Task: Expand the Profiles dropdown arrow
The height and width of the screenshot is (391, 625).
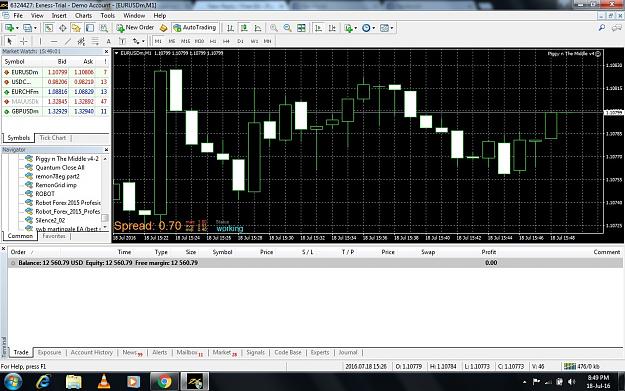Action: pyautogui.click(x=35, y=28)
